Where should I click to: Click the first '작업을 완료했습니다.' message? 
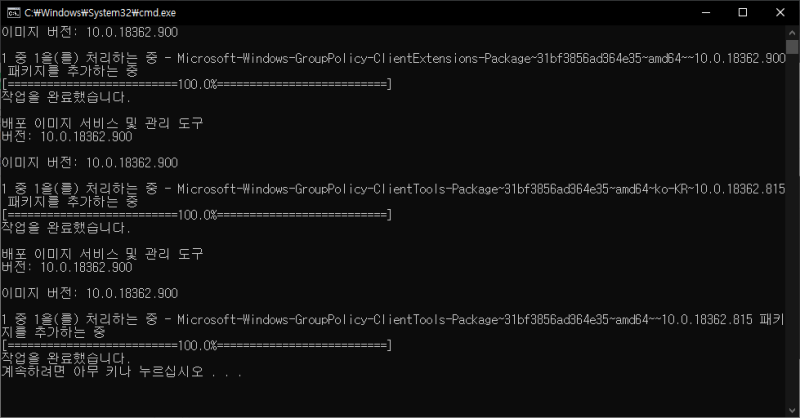coord(66,97)
